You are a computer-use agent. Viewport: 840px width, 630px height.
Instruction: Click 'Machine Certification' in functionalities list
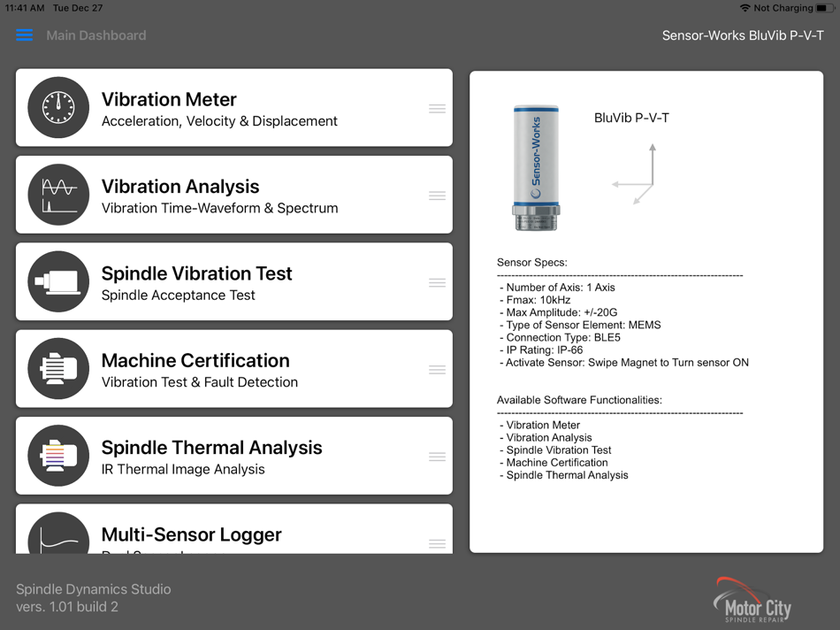pos(554,462)
